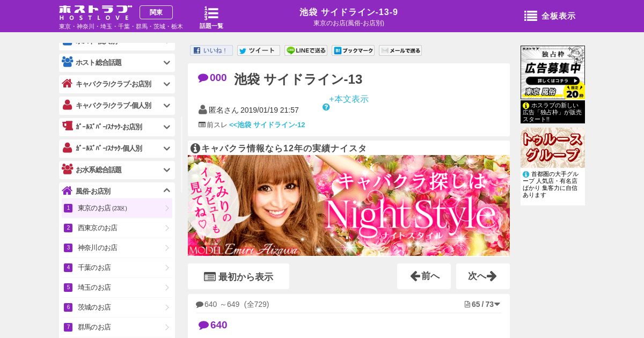Collapse 風俗-お店別 category
This screenshot has width=644, height=338.
pyautogui.click(x=117, y=190)
